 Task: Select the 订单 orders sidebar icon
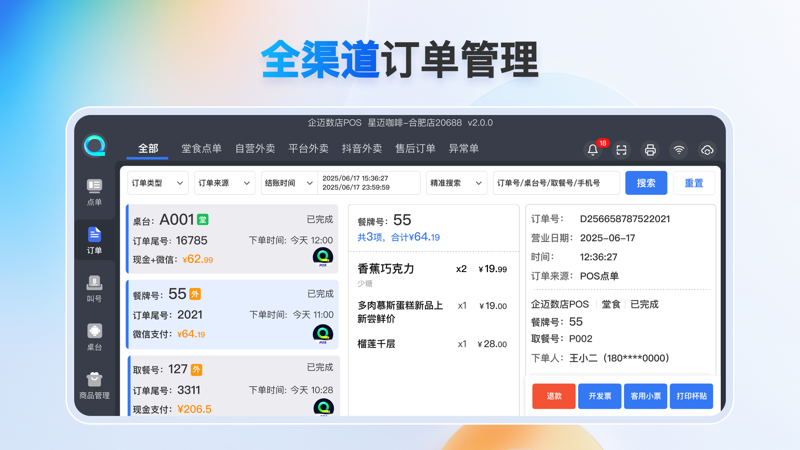tap(94, 239)
